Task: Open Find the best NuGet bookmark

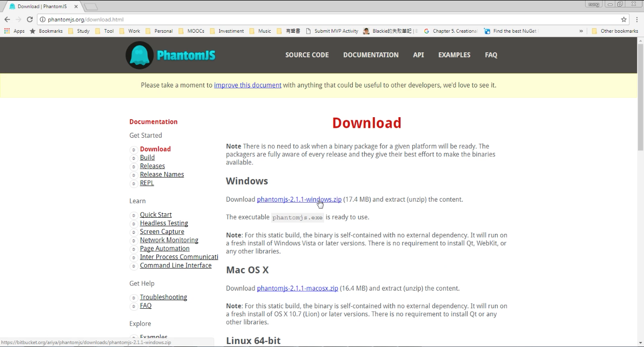Action: (x=511, y=31)
